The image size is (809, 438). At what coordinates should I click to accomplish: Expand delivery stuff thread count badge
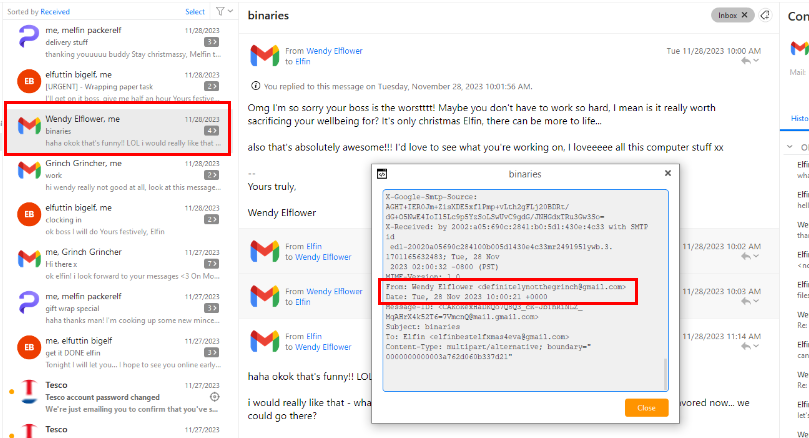coord(211,42)
